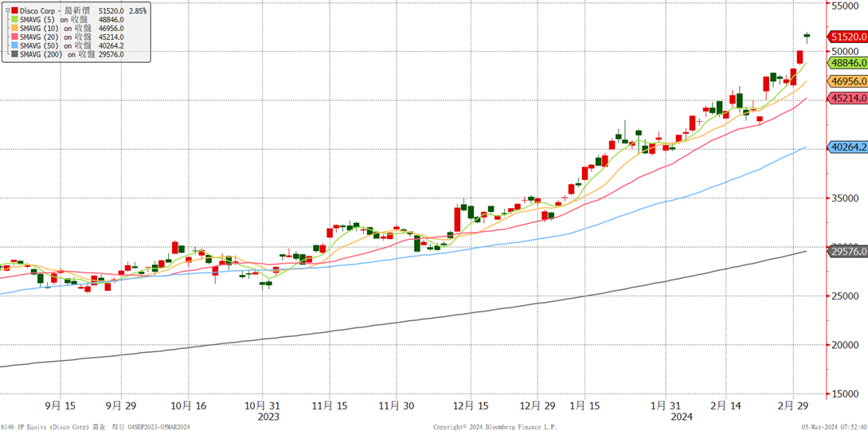Click the red Disco Corp color swatch
This screenshot has width=868, height=431.
14,10
